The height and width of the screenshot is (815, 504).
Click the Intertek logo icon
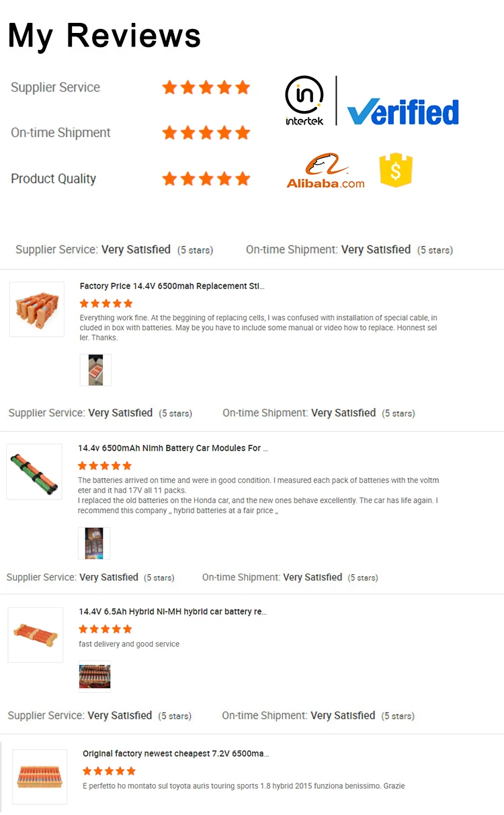[x=304, y=100]
